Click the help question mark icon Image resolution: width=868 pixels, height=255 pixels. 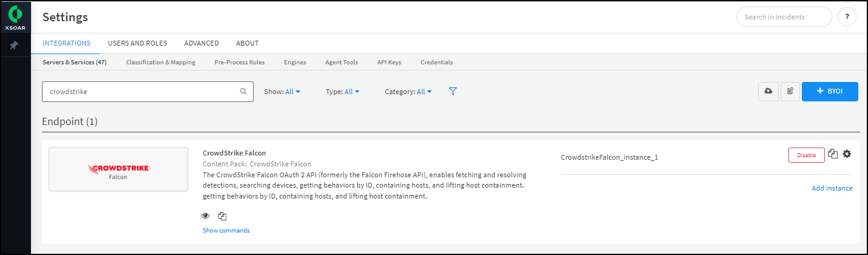[847, 17]
